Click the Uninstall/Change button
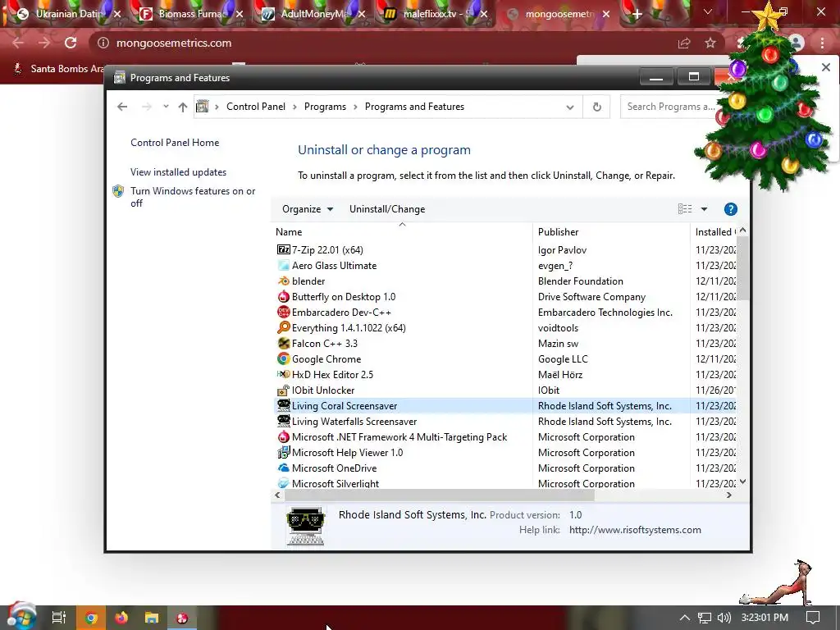The height and width of the screenshot is (630, 840). [x=387, y=209]
